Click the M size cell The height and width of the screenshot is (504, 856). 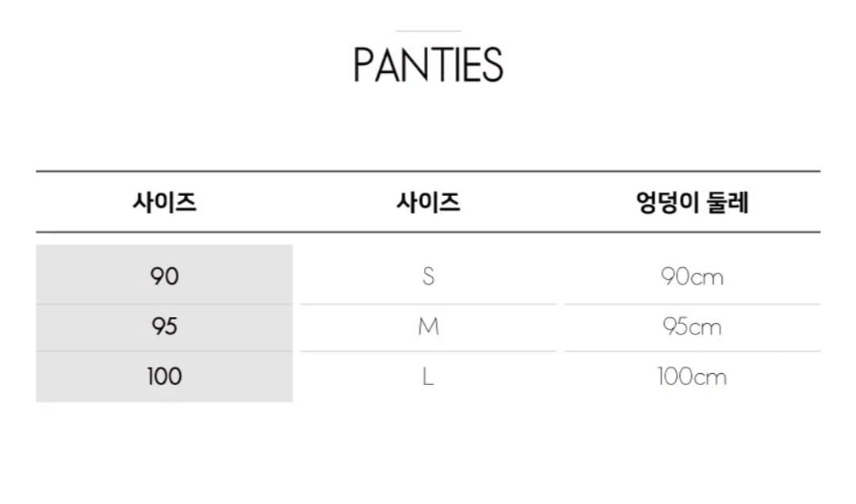click(x=428, y=326)
